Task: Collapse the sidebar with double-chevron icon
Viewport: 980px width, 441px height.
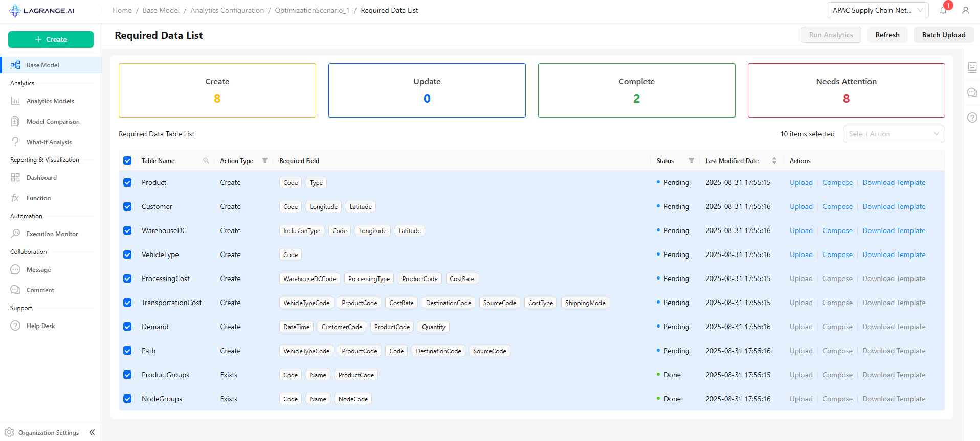Action: tap(92, 432)
